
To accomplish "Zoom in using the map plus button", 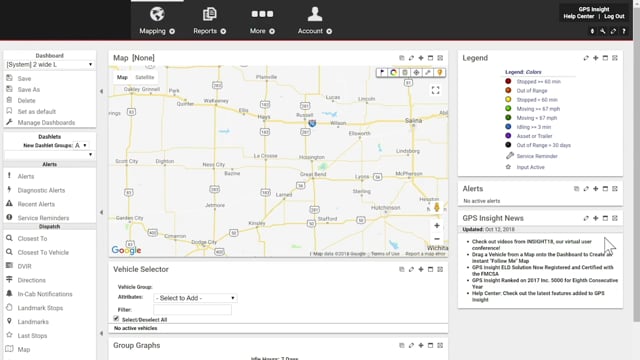I will [437, 226].
